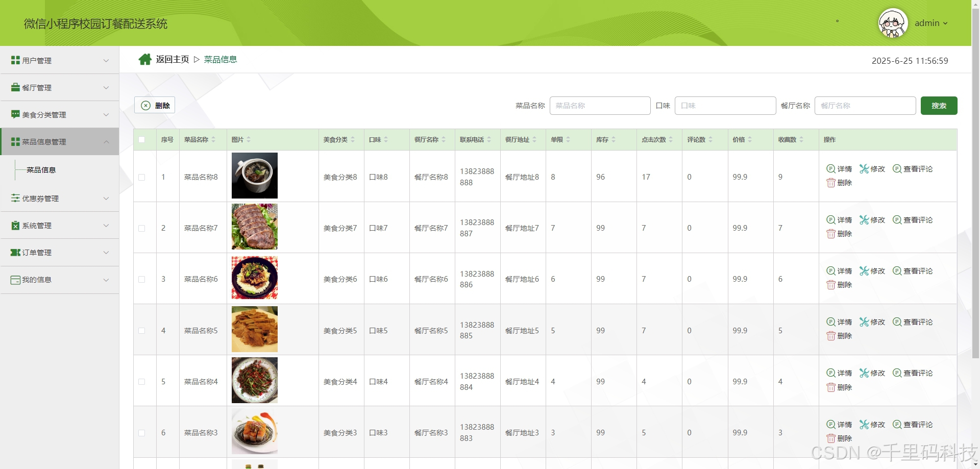
Task: Open the admin account dropdown
Action: [931, 23]
